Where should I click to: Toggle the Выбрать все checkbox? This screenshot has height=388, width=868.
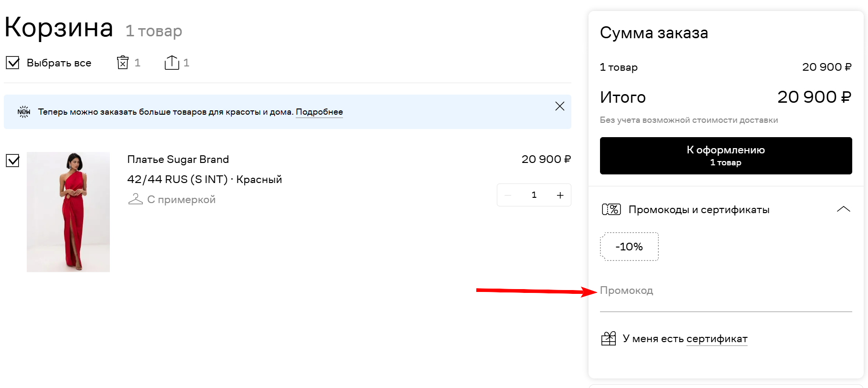coord(12,63)
